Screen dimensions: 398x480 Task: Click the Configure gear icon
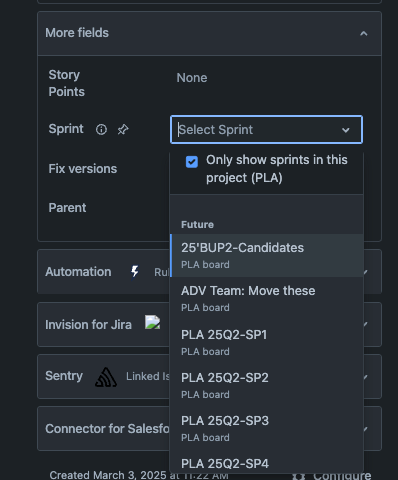[x=298, y=476]
